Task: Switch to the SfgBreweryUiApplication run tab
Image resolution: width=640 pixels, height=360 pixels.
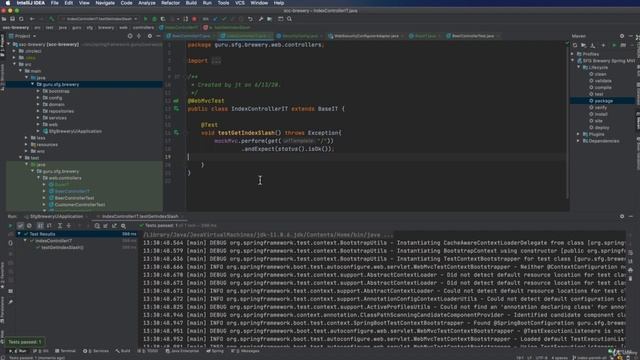Action: 56,216
